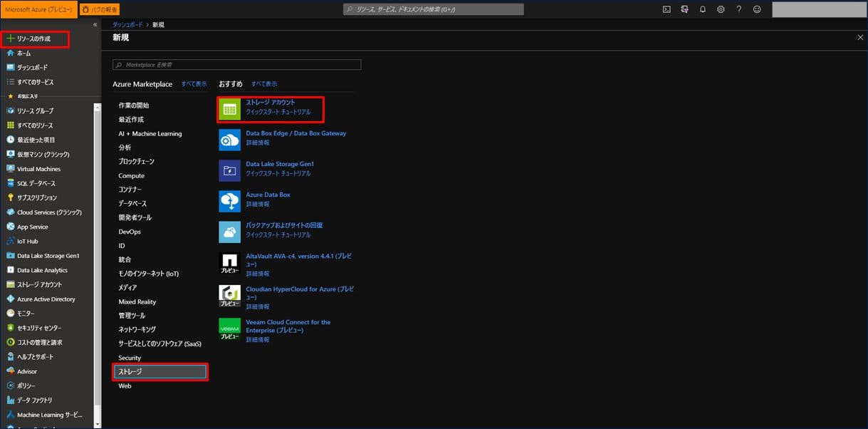
Task: Click the ホーム home icon in sidebar
Action: coord(11,53)
